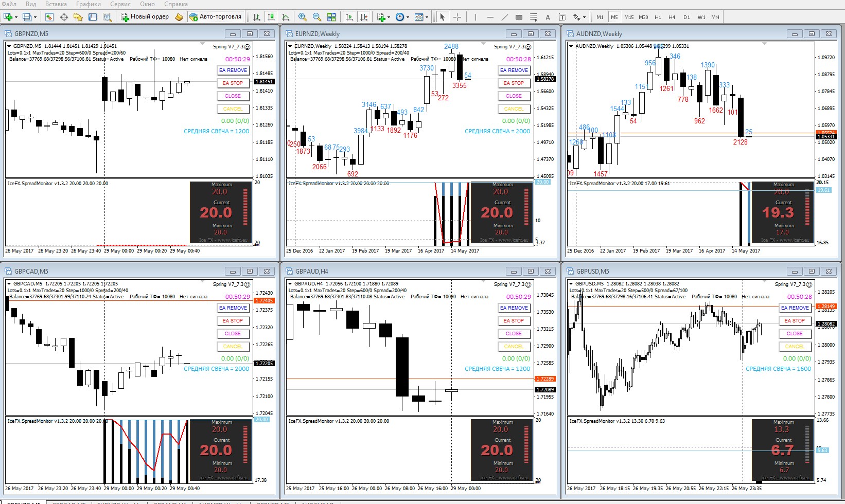The height and width of the screenshot is (504, 845).
Task: Open the templates dropdown
Action: tap(427, 17)
